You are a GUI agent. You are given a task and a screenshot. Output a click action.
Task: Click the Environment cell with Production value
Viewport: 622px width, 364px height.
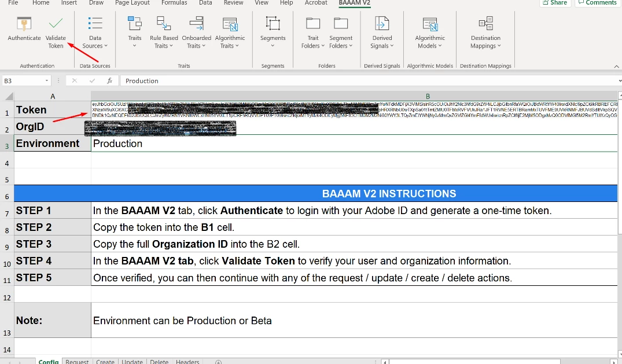354,144
